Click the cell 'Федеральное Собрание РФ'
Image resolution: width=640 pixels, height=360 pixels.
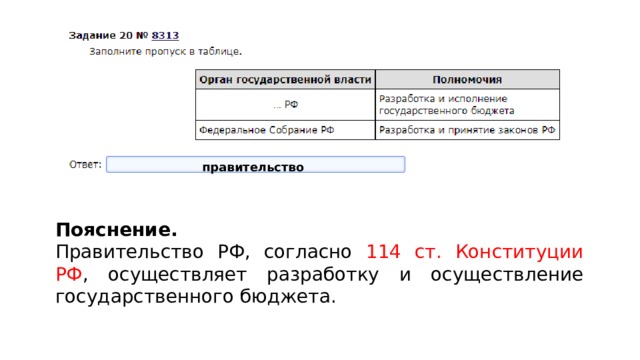[x=285, y=130]
